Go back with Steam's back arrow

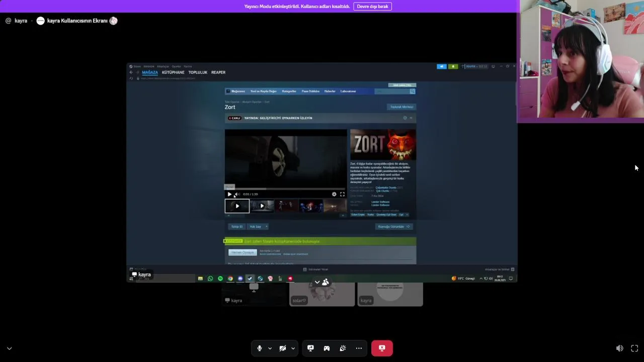131,72
